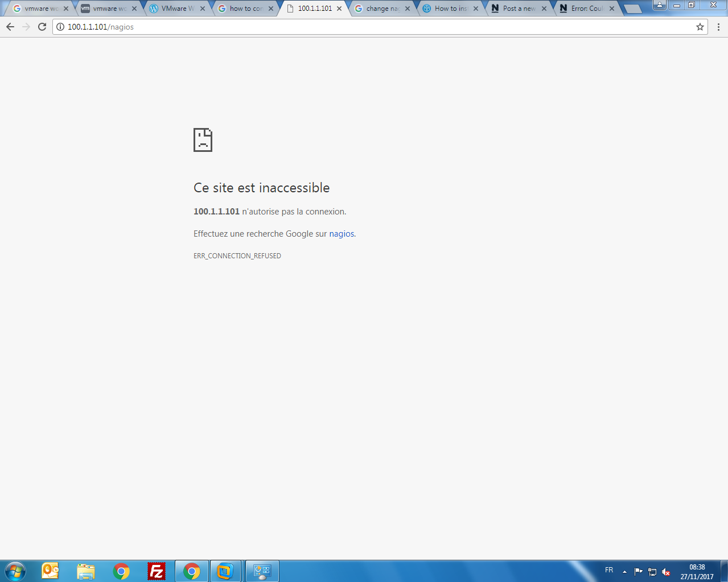
Task: Open FileZilla from the taskbar
Action: 156,571
